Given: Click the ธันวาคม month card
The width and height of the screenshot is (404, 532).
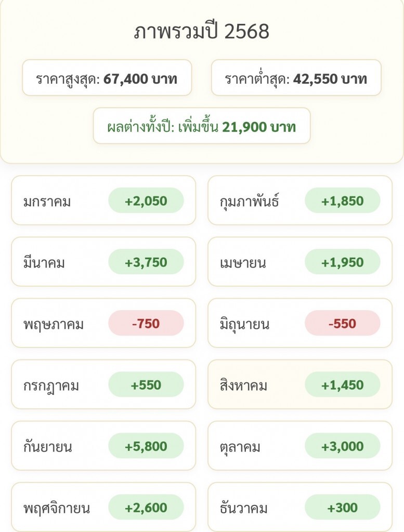Looking at the screenshot, I should coord(300,507).
